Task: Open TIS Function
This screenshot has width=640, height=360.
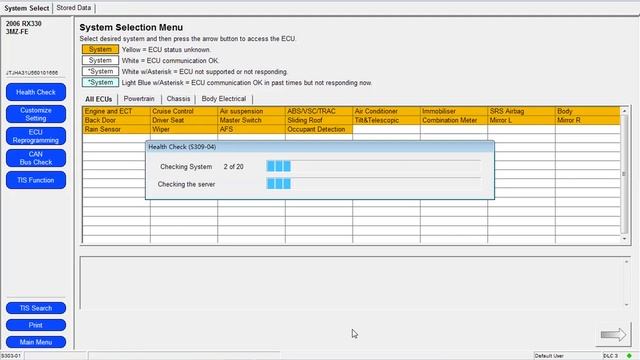Action: (x=36, y=180)
